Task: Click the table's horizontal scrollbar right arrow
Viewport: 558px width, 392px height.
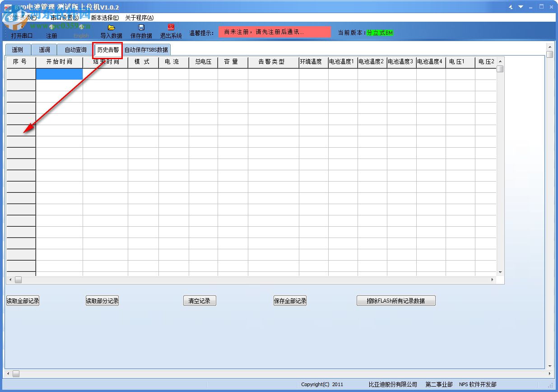Action: point(493,280)
